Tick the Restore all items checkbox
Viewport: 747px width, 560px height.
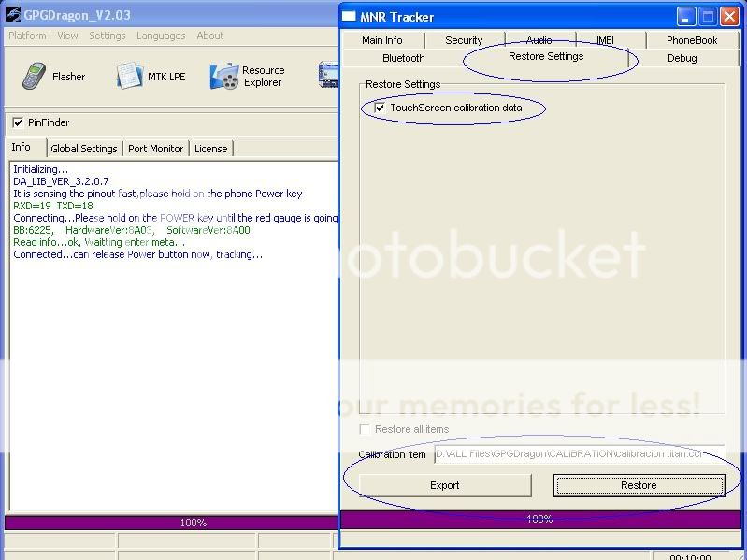click(x=365, y=429)
